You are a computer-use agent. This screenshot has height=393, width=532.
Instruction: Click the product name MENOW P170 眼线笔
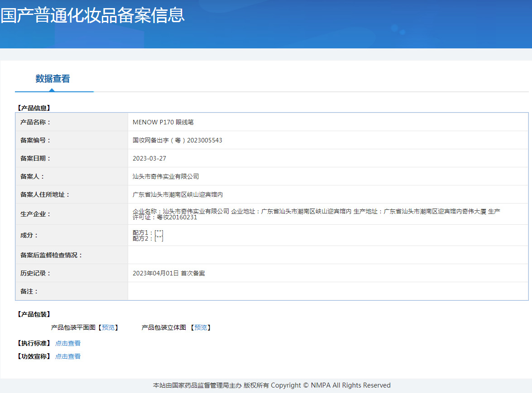tap(163, 122)
